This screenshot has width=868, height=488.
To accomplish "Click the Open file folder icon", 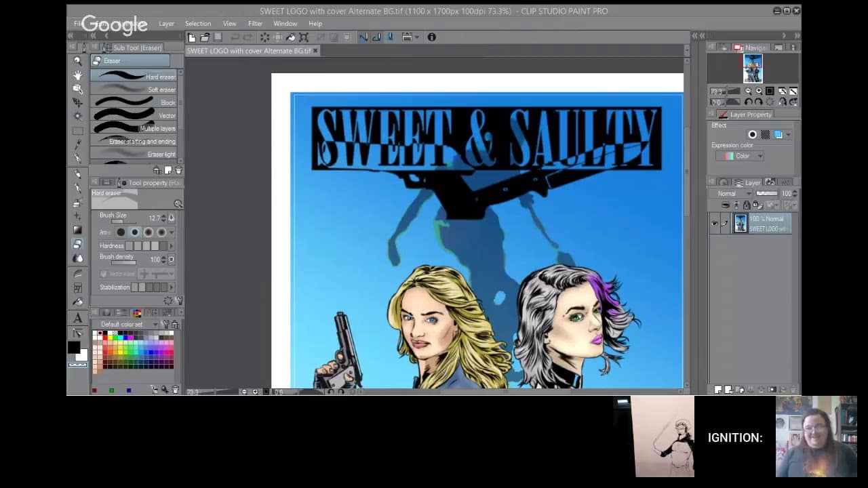I will [x=205, y=37].
